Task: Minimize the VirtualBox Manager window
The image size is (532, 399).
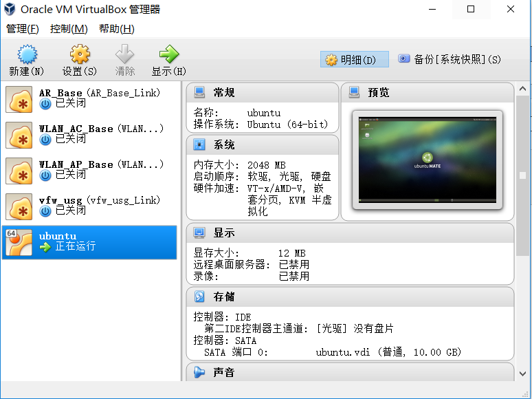Action: coord(432,9)
